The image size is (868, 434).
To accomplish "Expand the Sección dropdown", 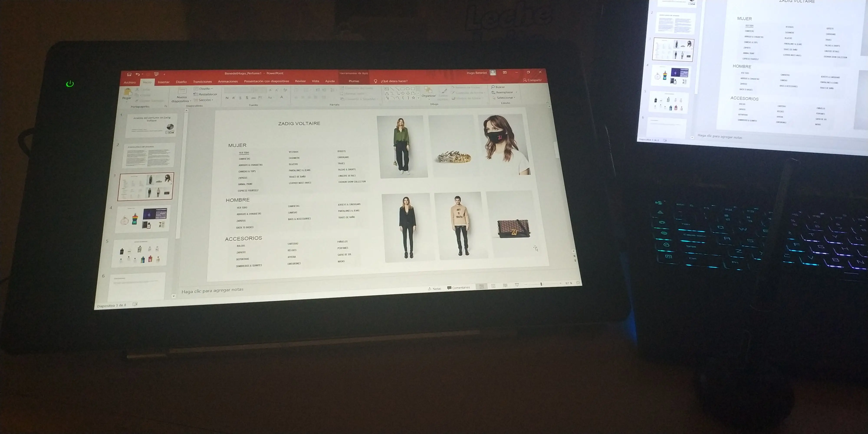I will click(x=205, y=100).
